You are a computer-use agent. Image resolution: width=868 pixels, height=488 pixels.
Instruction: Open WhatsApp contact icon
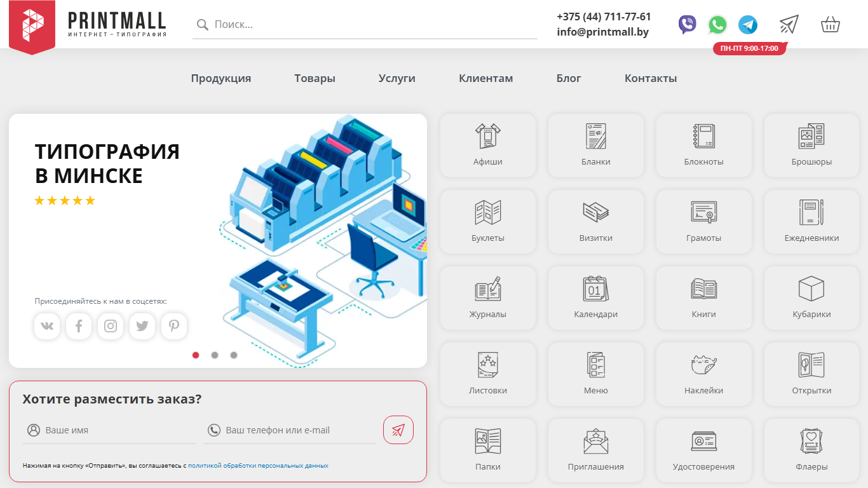pos(717,25)
